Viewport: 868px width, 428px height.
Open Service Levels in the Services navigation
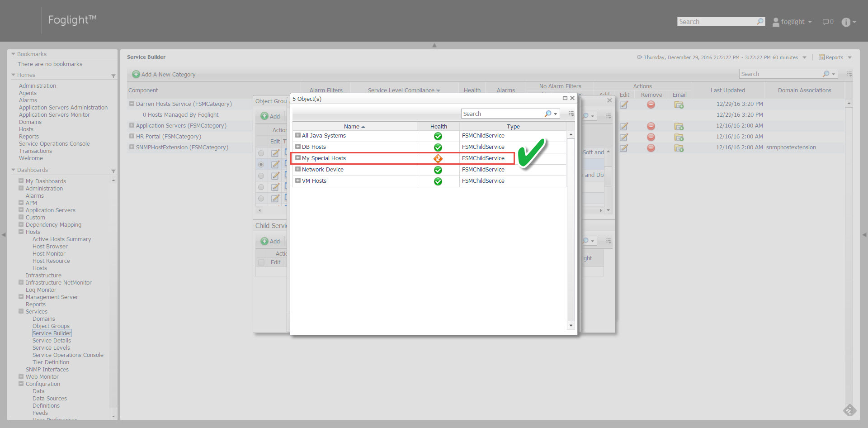coord(51,348)
